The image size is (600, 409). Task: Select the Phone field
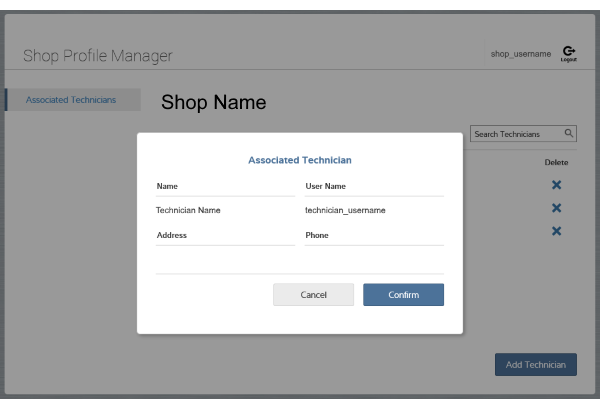point(373,236)
